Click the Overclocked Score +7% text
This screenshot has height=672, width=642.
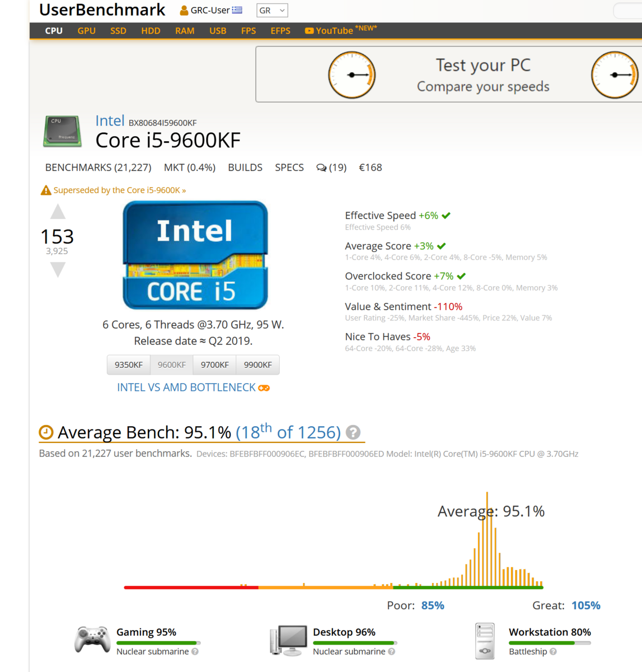pos(399,276)
